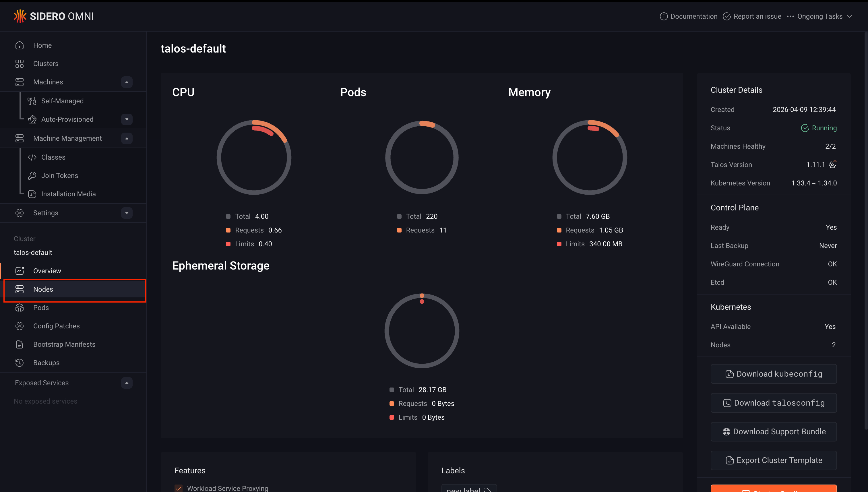
Task: Click the Kubernetes Version 1.33.4 → 1.34.0 value
Action: point(814,183)
